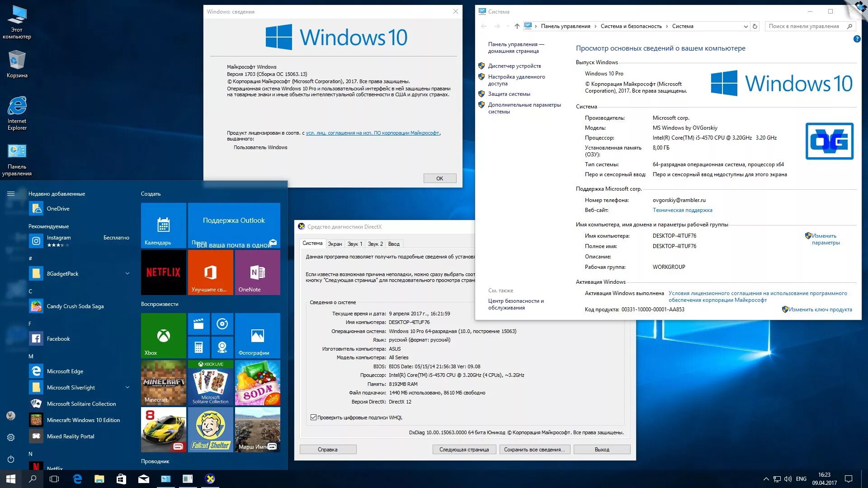Click Выход button in DirectX tool
The image size is (868, 488).
pos(602,450)
